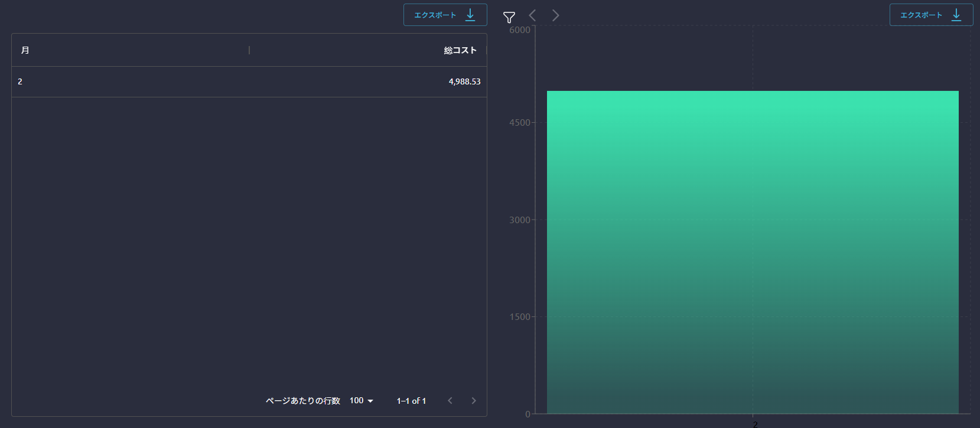Click the 4,988.53 total cost cell

464,81
